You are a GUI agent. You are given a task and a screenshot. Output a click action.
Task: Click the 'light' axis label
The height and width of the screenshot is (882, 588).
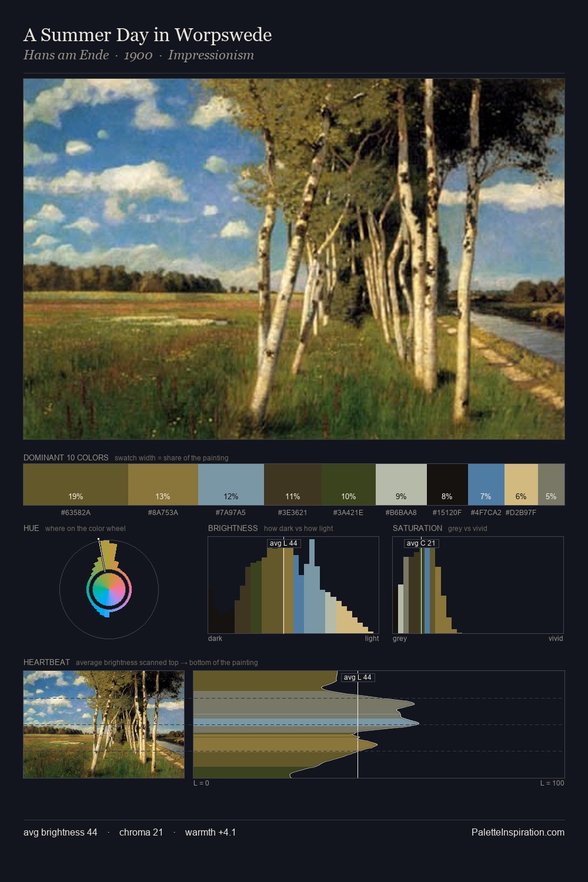pos(372,639)
